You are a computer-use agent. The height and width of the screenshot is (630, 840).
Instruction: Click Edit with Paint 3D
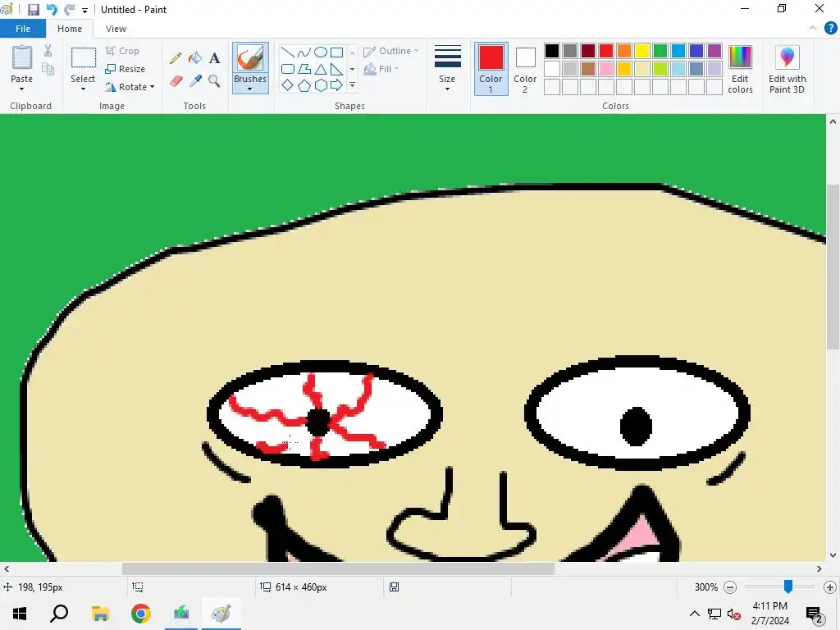click(x=787, y=70)
